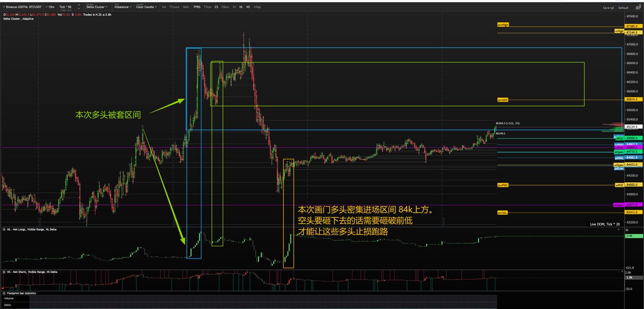
Task: Click the pwHigh level label
Action: 503,25
